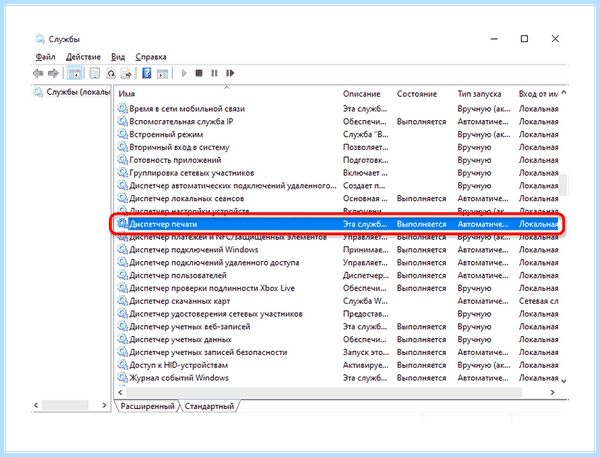Pause the service with the pause icon
This screenshot has height=457, width=600.
pos(214,73)
